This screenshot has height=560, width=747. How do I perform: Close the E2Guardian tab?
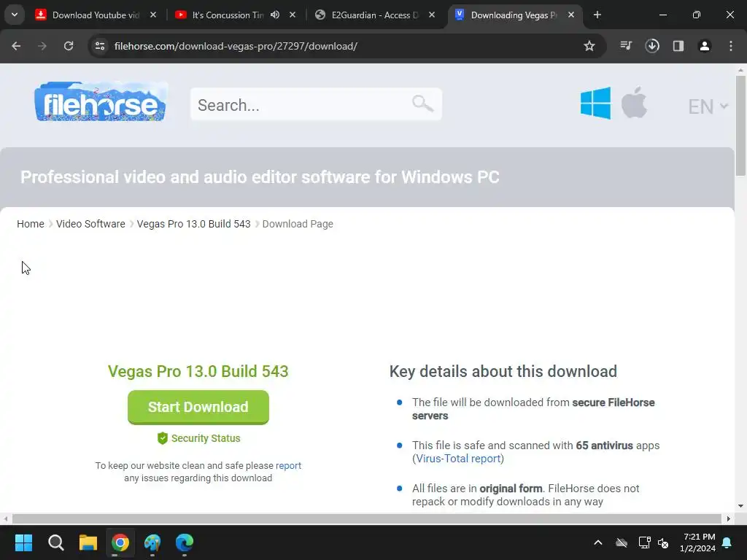[432, 15]
